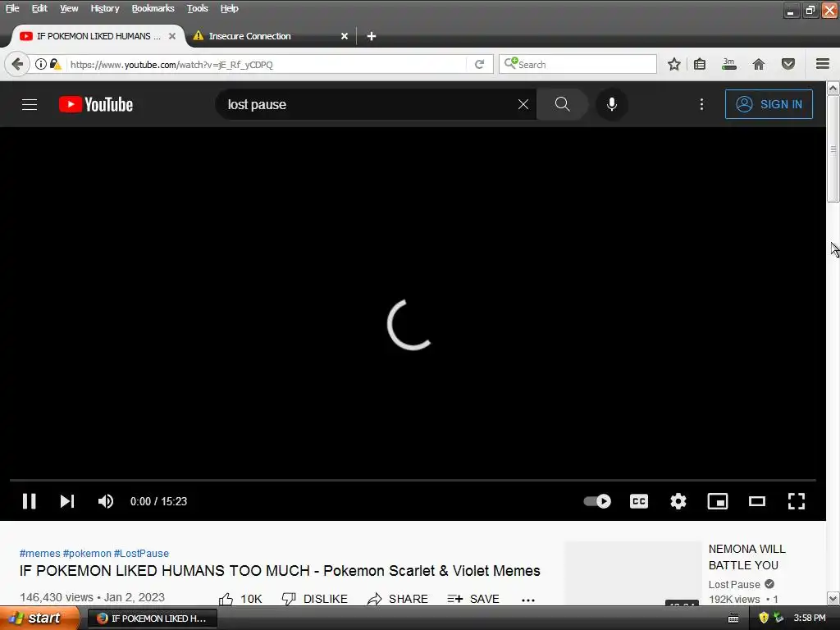Bookmark this page with star icon
Viewport: 840px width, 630px height.
(674, 64)
